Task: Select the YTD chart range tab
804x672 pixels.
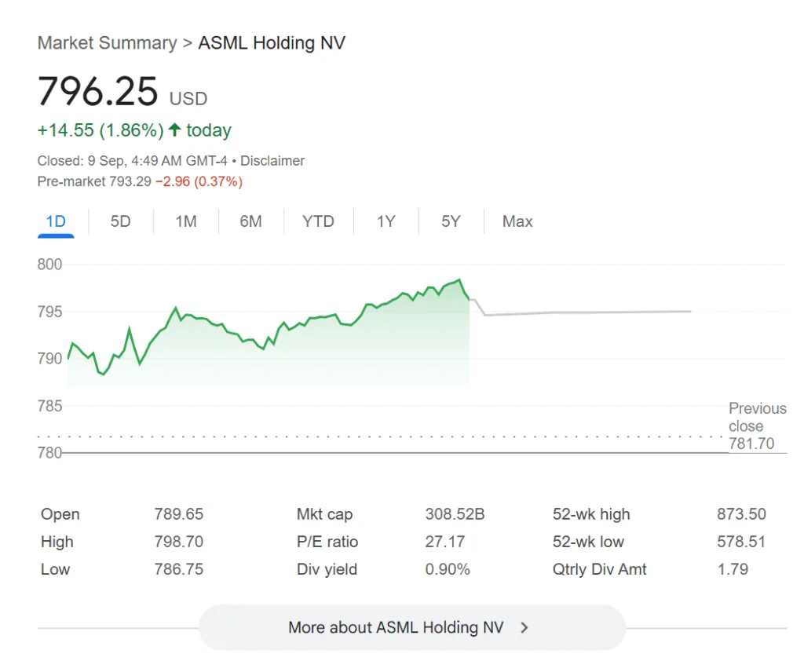Action: tap(319, 221)
